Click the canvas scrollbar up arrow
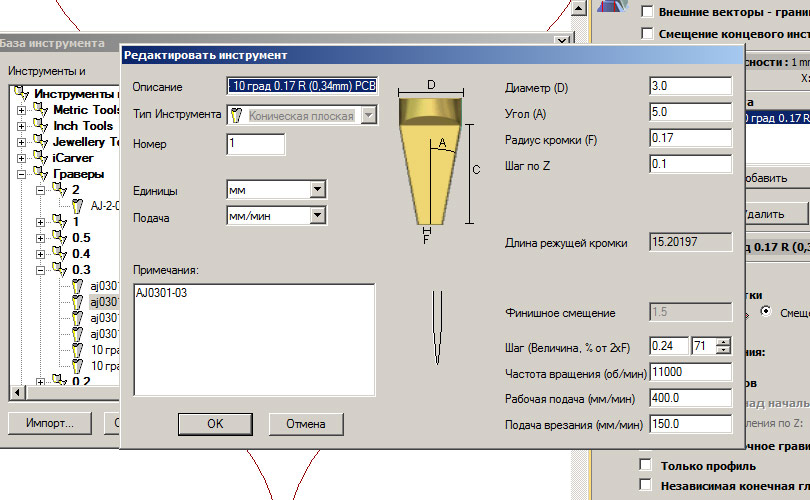This screenshot has width=810, height=500. coord(579,7)
